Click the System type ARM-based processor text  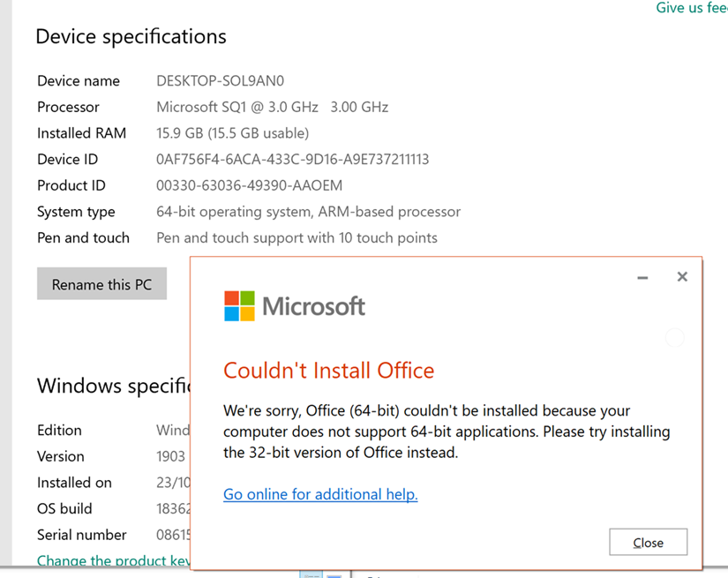click(308, 212)
